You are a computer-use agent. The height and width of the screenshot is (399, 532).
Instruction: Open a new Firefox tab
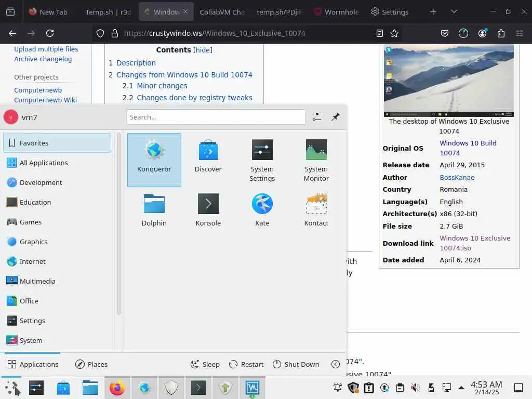pyautogui.click(x=433, y=12)
